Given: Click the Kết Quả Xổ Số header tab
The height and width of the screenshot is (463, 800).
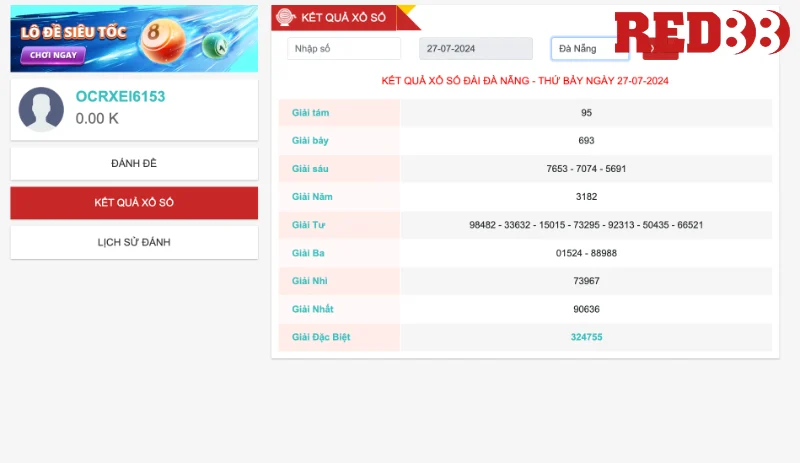Looking at the screenshot, I should (343, 18).
